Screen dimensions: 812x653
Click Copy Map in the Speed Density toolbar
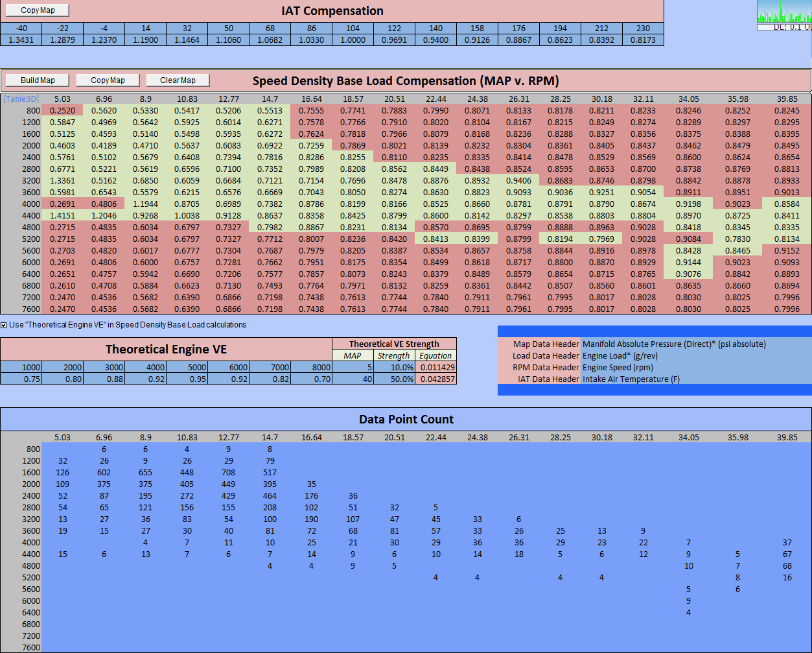pyautogui.click(x=107, y=80)
